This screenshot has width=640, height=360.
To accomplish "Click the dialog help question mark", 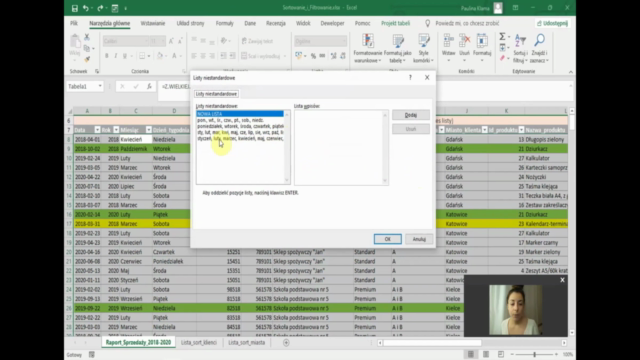I will coord(410,78).
